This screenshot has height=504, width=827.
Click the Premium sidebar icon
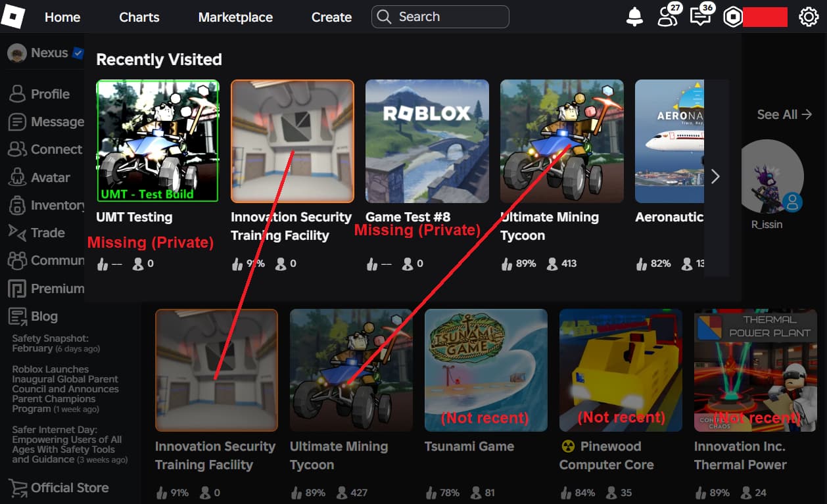tap(17, 288)
